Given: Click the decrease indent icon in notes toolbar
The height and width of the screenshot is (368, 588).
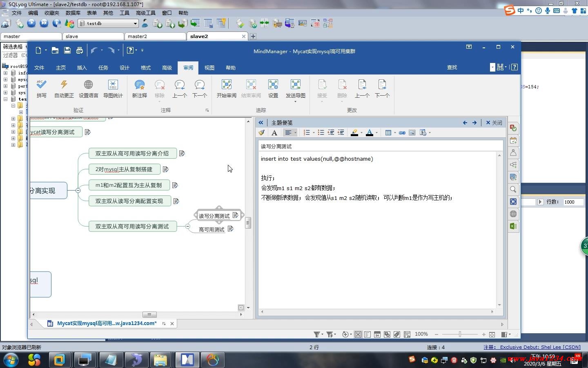Looking at the screenshot, I should 331,132.
